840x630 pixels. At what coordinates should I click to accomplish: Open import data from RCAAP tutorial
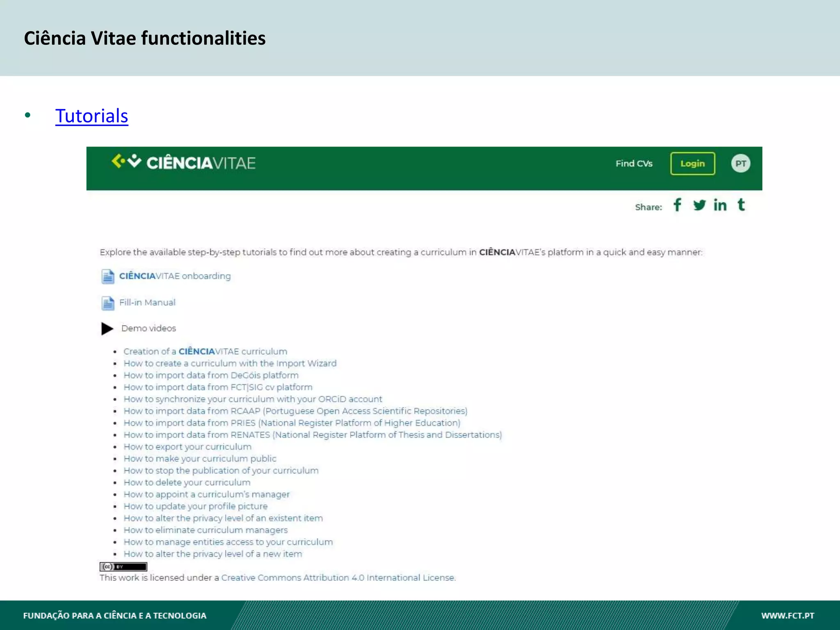[x=295, y=411]
